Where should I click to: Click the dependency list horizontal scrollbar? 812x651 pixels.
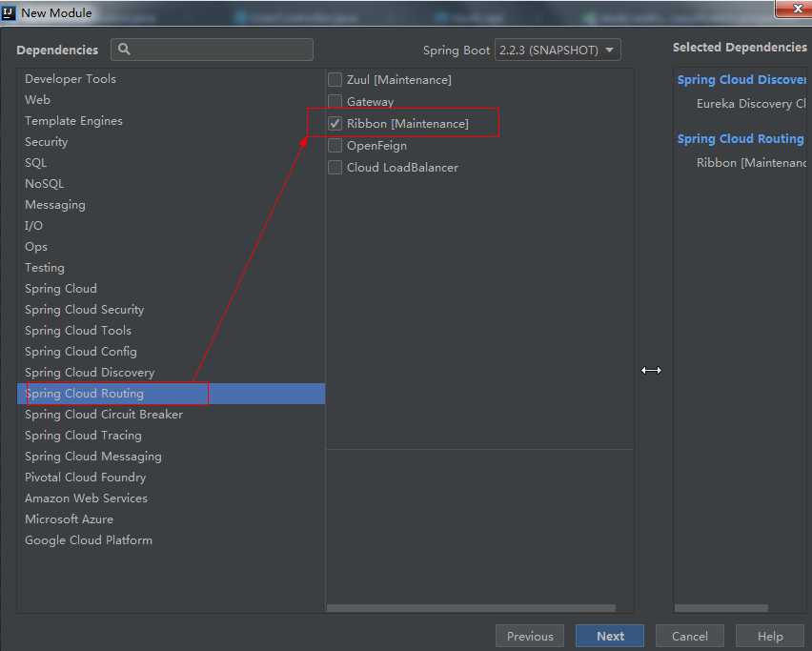pos(471,608)
